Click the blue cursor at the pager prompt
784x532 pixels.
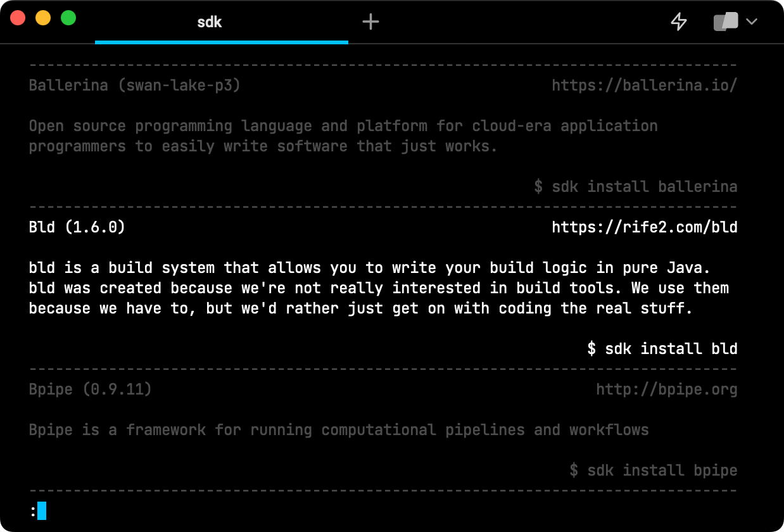click(42, 510)
